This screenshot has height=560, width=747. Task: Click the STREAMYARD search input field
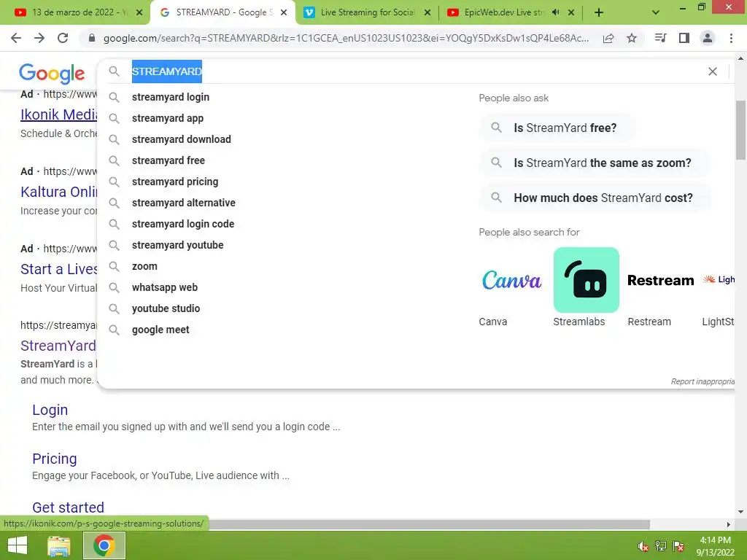(x=414, y=71)
